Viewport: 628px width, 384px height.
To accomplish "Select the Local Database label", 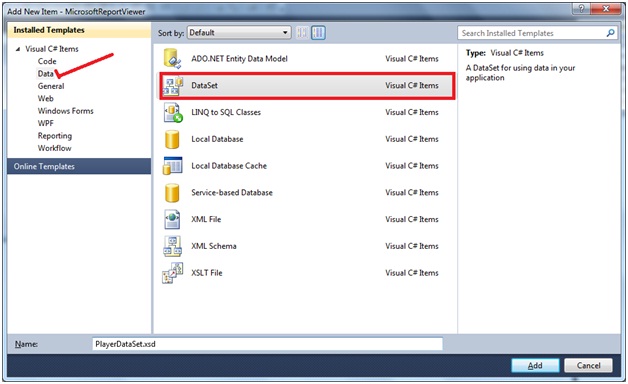I will (x=217, y=139).
